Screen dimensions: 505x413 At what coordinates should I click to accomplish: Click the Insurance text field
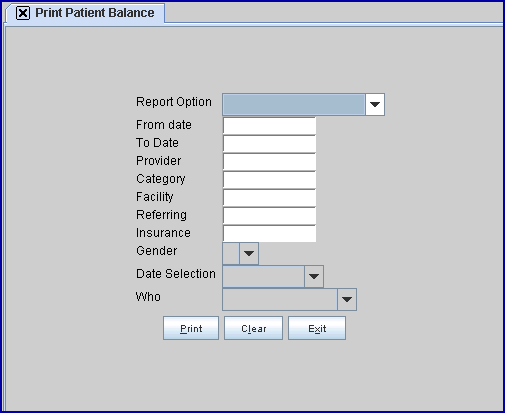pyautogui.click(x=269, y=234)
